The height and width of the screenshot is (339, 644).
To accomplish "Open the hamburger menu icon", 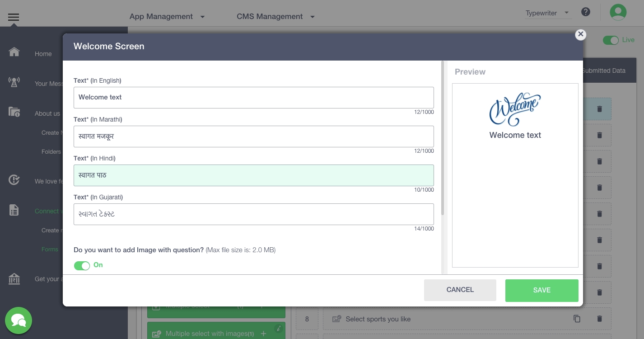I will click(x=14, y=17).
